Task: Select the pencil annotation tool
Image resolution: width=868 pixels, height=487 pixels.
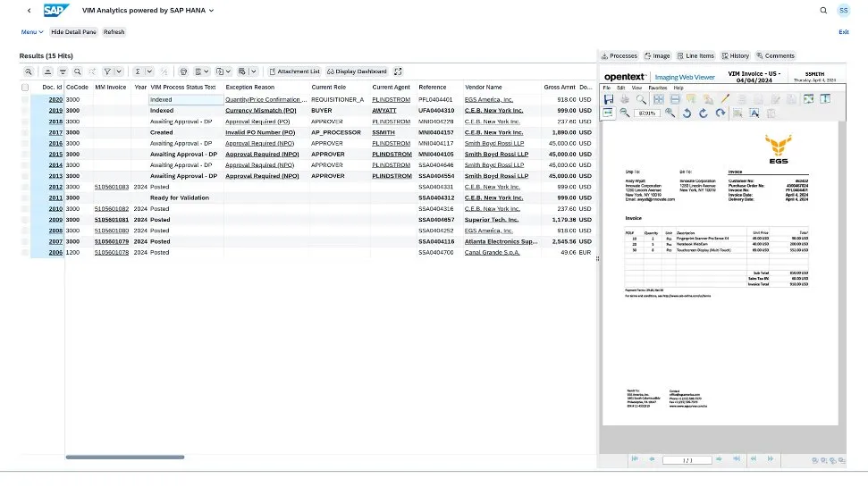Action: (725, 99)
